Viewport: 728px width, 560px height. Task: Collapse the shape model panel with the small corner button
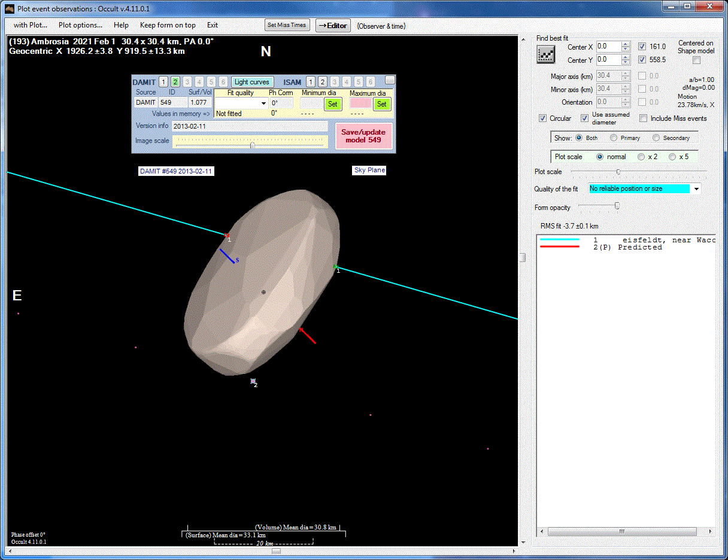coord(390,80)
